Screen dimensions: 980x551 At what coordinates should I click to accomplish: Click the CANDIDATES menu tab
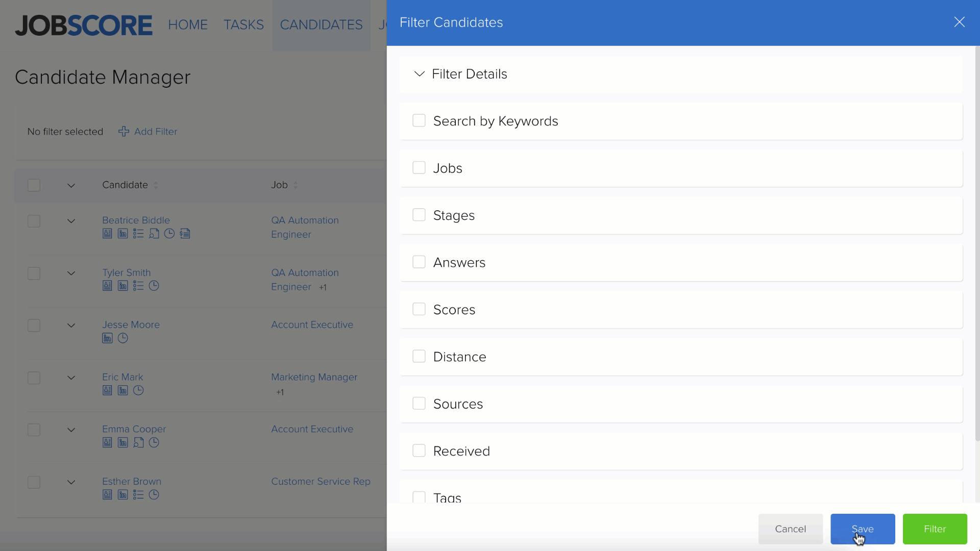point(321,25)
